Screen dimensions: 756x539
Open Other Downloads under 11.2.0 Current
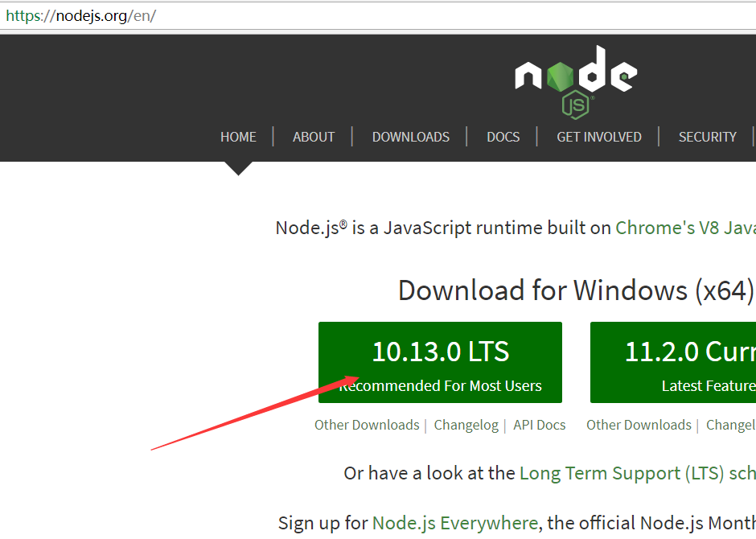tap(639, 425)
